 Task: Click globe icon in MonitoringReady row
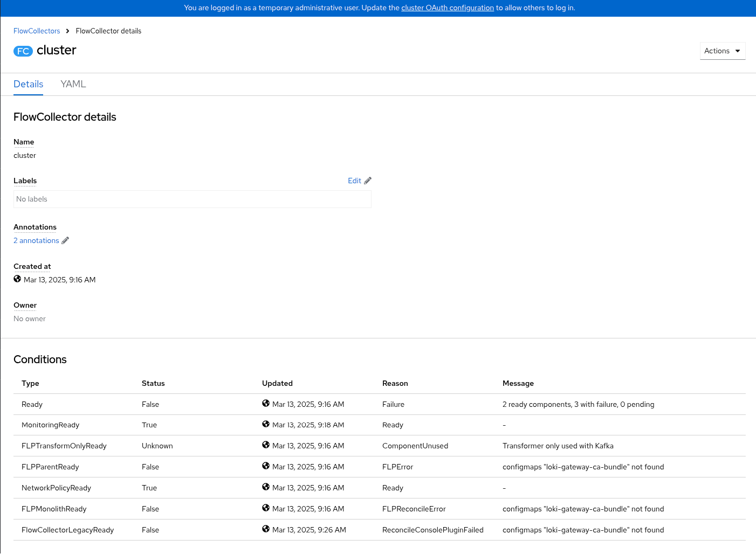pos(266,424)
